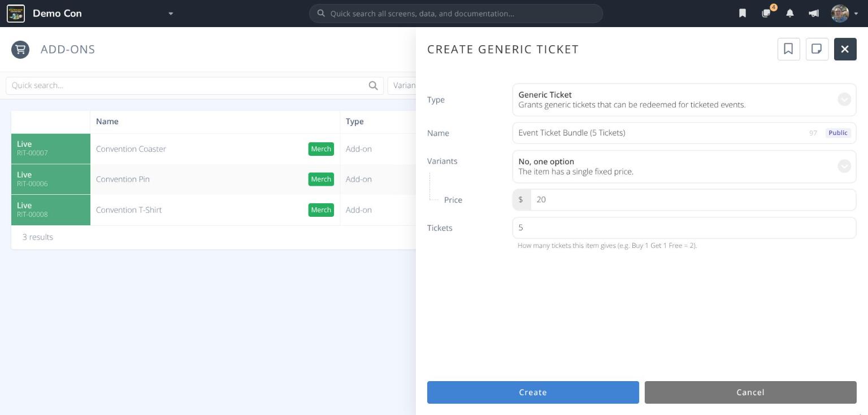Image resolution: width=868 pixels, height=415 pixels.
Task: Click Live status cell RIT-00006
Action: 51,180
